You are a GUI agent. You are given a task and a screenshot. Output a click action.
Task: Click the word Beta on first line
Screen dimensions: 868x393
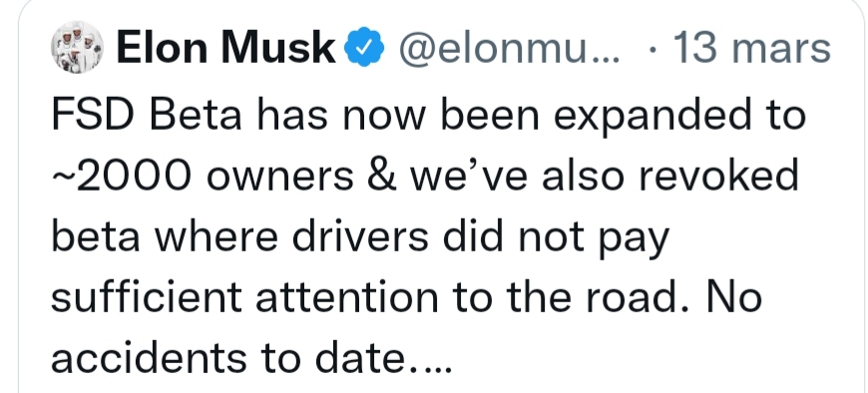coord(192,115)
